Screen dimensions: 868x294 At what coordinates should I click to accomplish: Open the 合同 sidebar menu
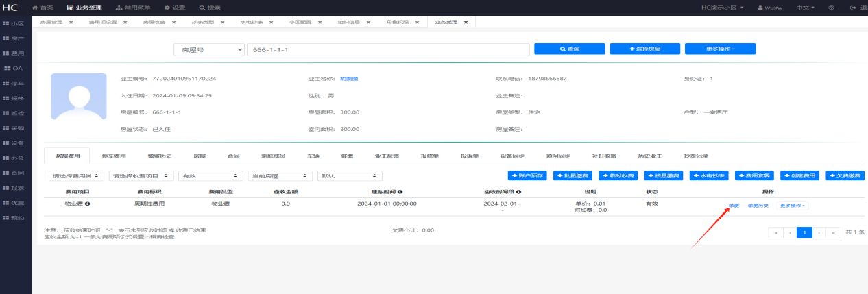(14, 173)
